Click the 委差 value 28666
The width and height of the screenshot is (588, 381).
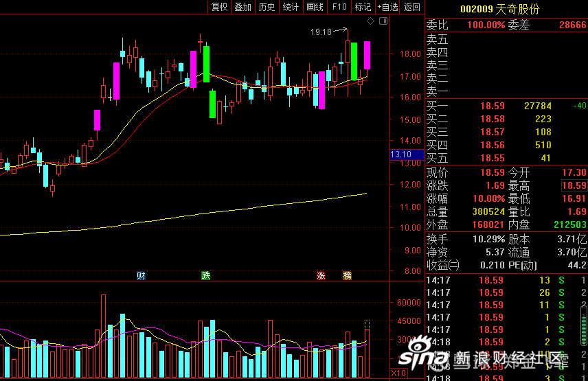572,25
